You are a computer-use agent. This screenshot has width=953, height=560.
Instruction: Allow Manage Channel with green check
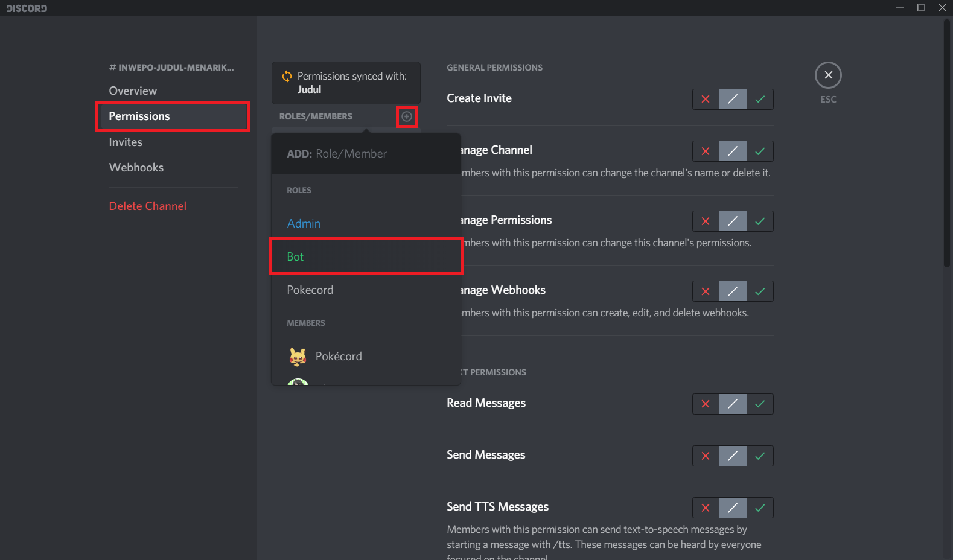point(760,151)
